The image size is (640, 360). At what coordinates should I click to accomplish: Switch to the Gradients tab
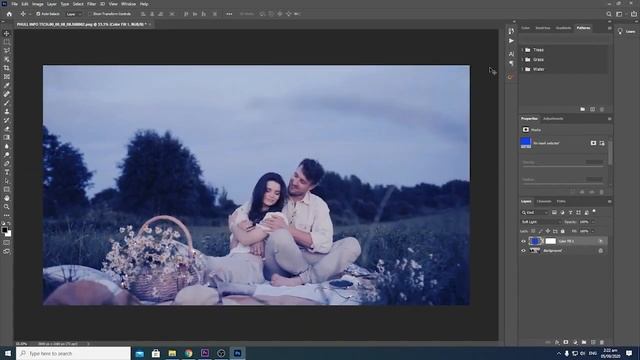pyautogui.click(x=563, y=28)
